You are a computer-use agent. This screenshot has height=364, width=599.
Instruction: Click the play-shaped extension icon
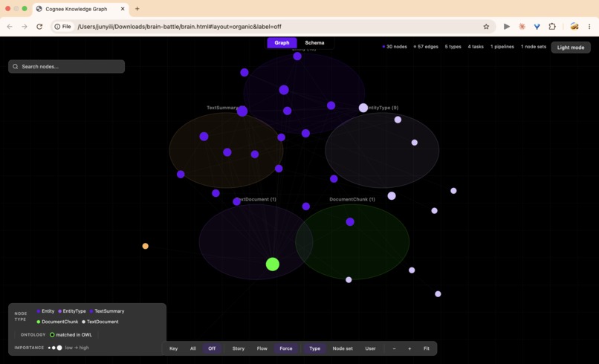[x=507, y=26]
